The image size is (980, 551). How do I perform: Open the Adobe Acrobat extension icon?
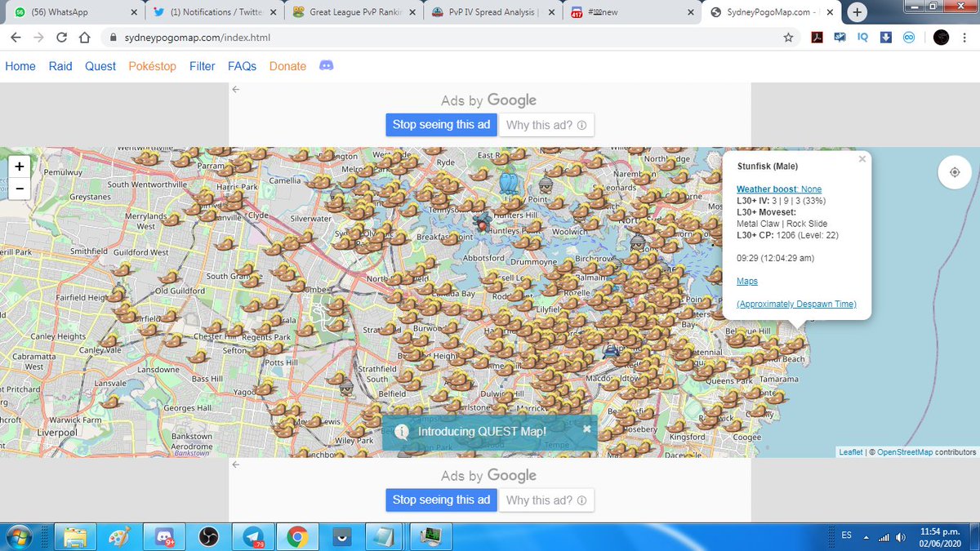(x=816, y=38)
